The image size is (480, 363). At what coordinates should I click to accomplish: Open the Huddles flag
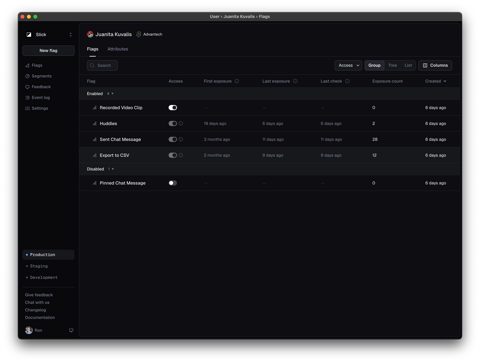point(108,124)
